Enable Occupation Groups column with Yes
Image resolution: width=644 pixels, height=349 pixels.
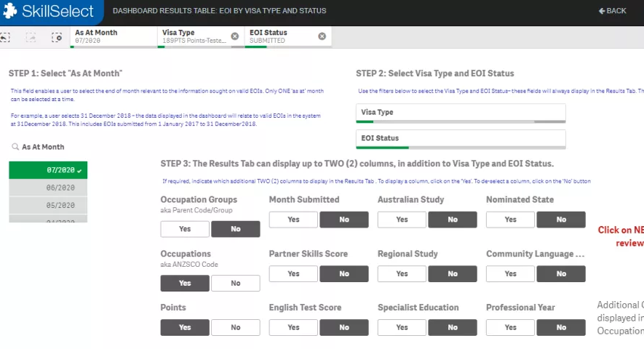(185, 229)
